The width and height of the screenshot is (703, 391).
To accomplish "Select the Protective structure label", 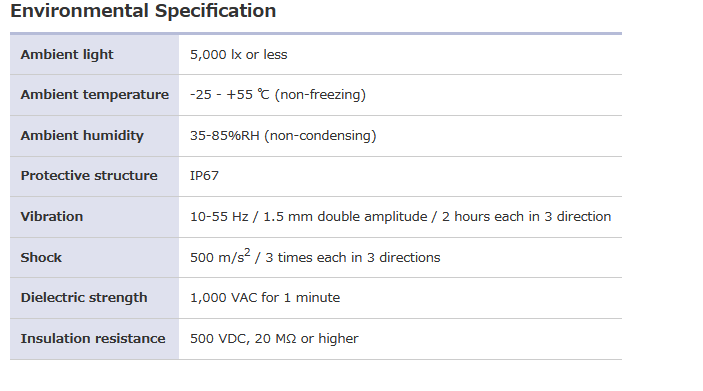I will (x=89, y=176).
